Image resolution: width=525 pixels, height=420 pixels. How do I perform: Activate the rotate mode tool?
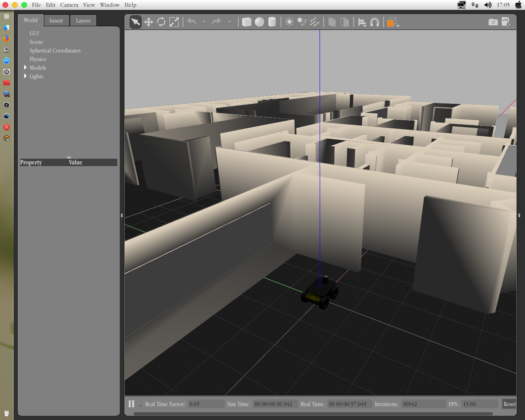[x=161, y=22]
